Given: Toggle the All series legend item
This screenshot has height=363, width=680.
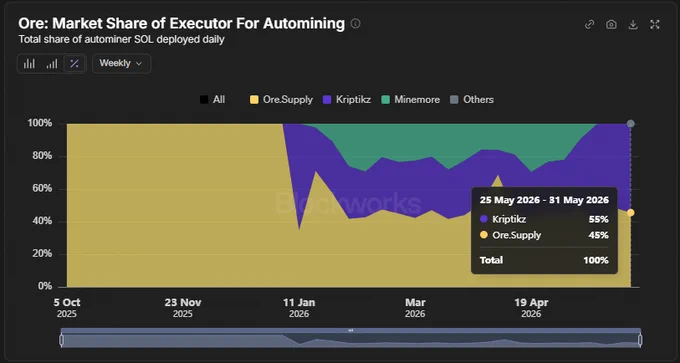Looking at the screenshot, I should tap(212, 100).
